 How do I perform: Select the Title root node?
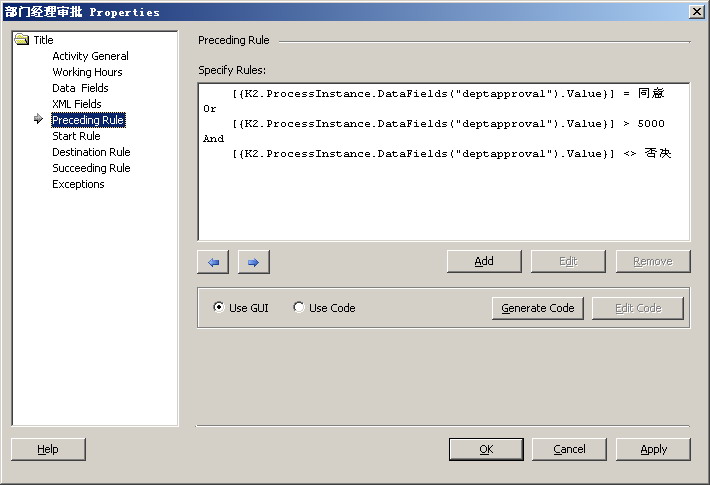(43, 40)
